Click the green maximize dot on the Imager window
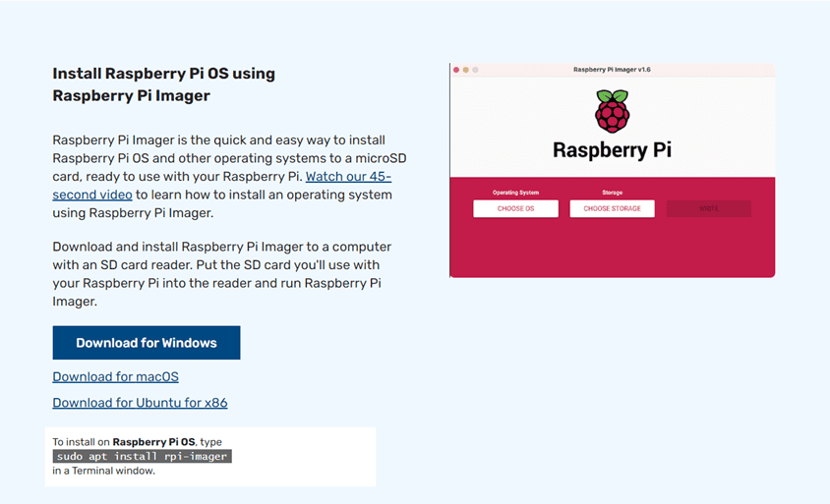 coord(476,70)
